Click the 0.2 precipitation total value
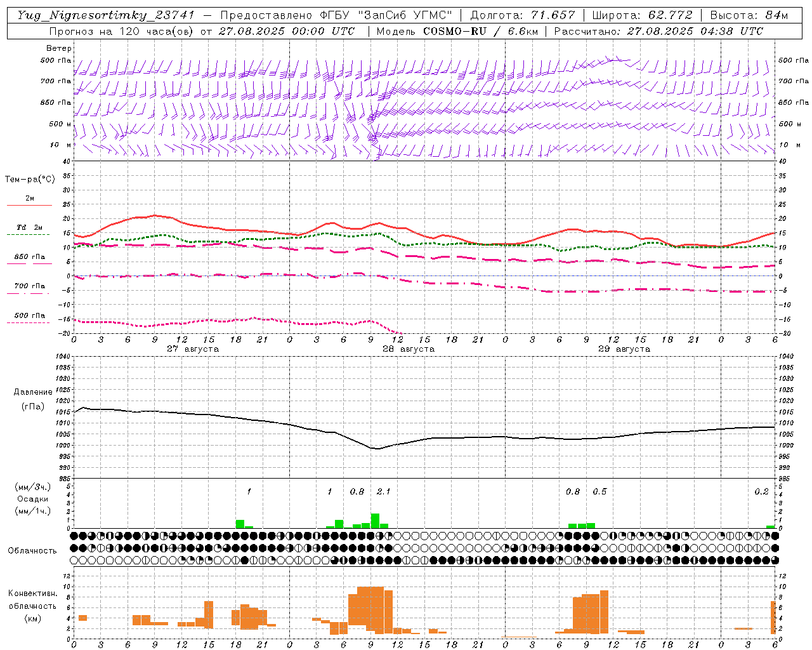812x650 pixels. tap(761, 491)
